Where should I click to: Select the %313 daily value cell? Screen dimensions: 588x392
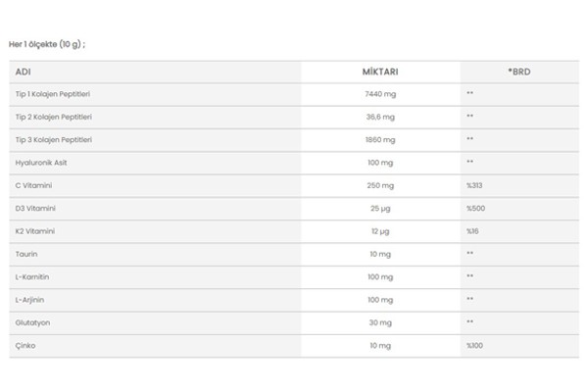click(x=476, y=185)
